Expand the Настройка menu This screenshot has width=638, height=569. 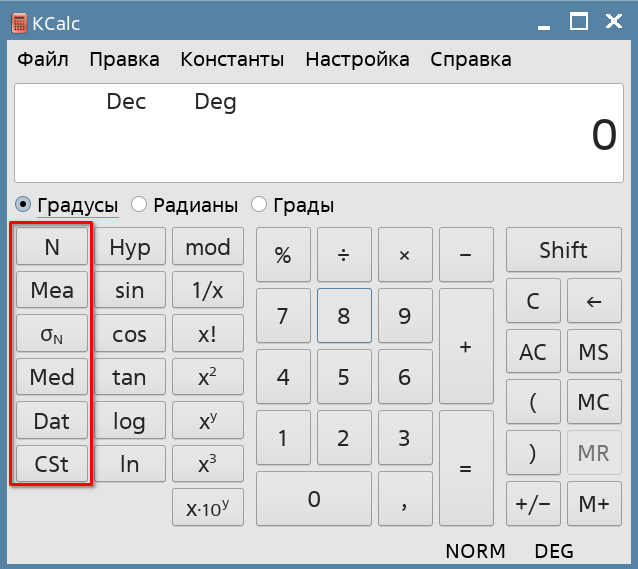pos(357,59)
